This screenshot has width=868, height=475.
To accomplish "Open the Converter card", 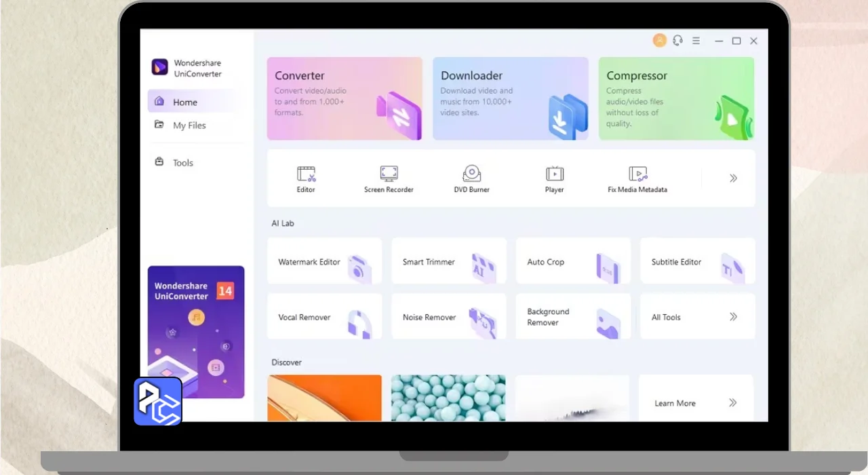I will coord(344,98).
